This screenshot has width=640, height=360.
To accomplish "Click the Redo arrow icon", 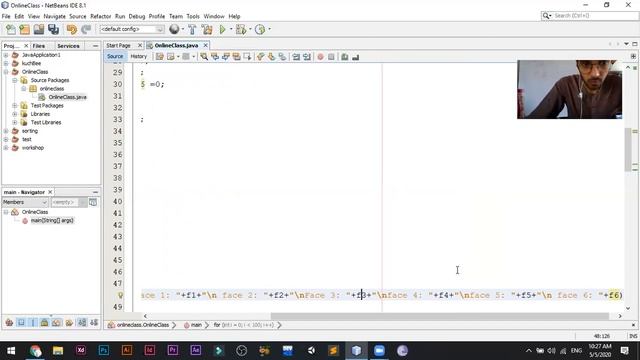I will [x=86, y=29].
